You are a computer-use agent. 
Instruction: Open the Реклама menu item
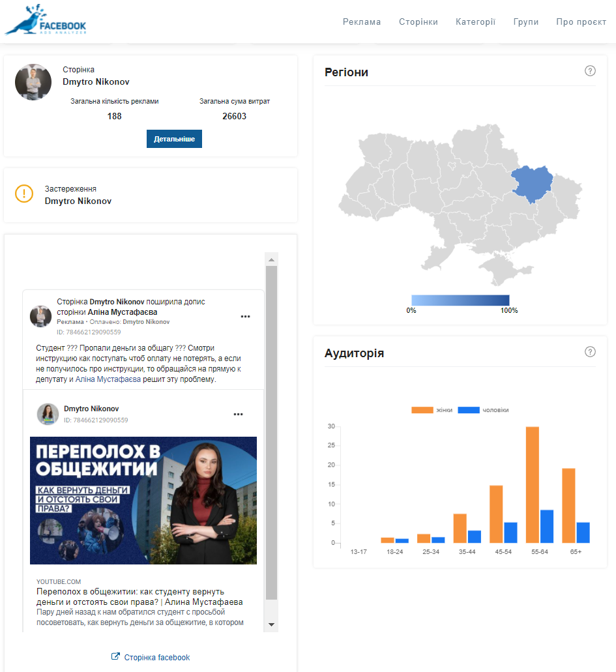click(362, 22)
